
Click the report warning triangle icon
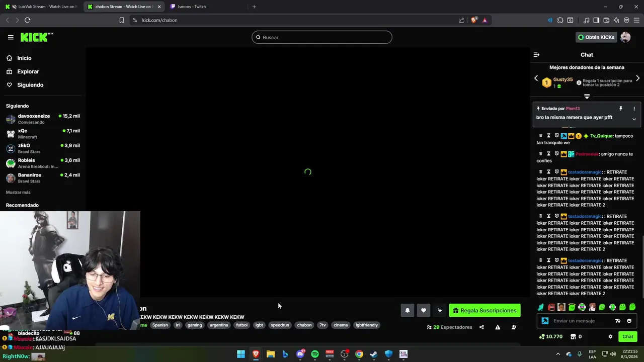click(x=498, y=327)
